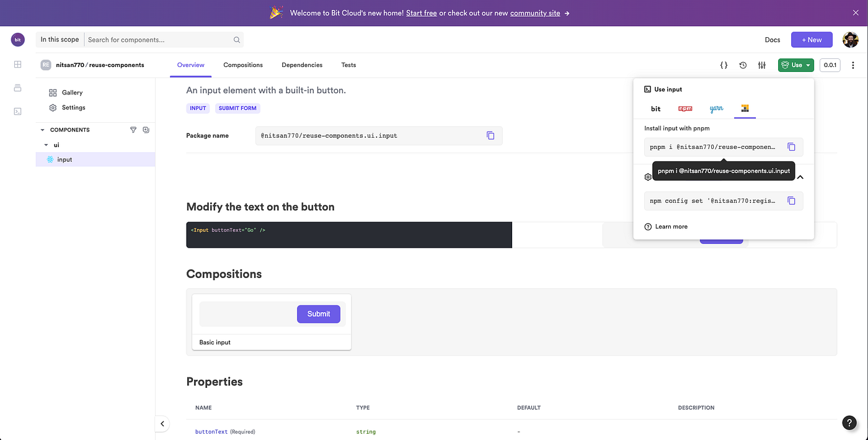The width and height of the screenshot is (868, 440).
Task: Open the terminal icon in left rail
Action: 17,111
